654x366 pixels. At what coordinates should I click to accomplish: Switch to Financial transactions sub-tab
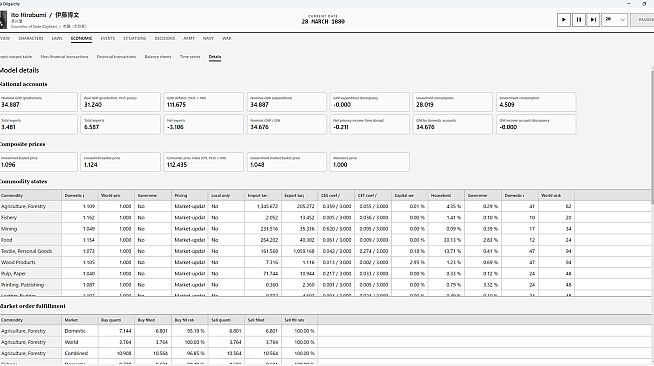(x=116, y=57)
